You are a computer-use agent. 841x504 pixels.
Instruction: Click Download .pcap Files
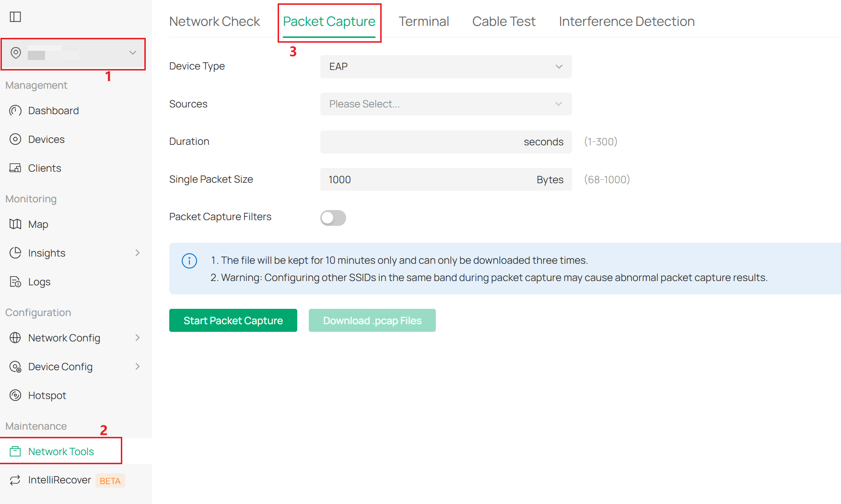coord(372,320)
